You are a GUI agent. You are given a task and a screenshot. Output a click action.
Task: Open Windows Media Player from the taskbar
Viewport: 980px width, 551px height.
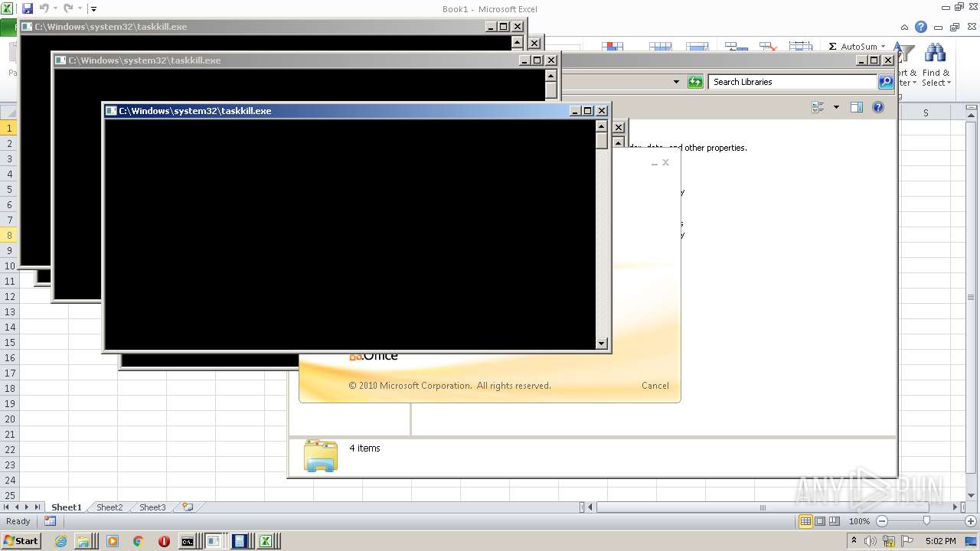[x=113, y=541]
